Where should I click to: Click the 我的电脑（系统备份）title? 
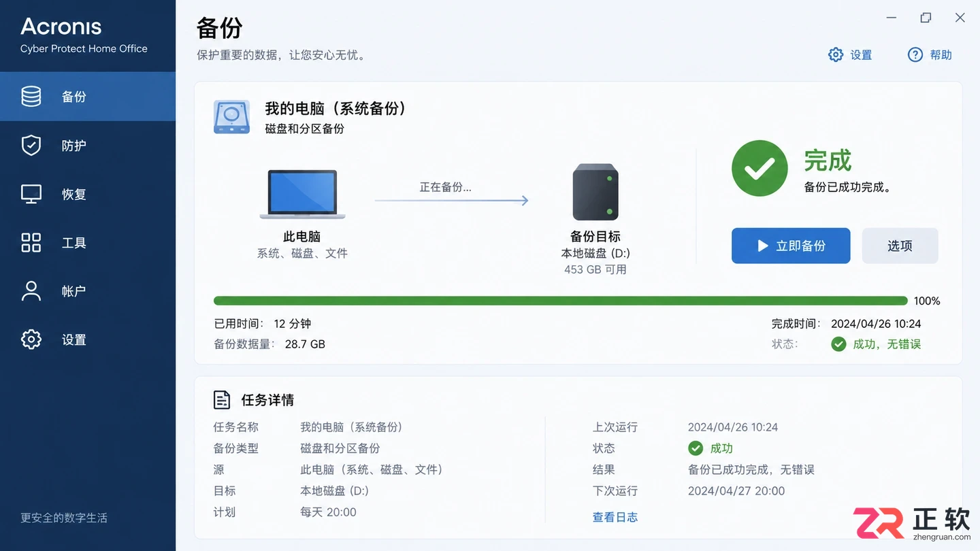click(336, 108)
